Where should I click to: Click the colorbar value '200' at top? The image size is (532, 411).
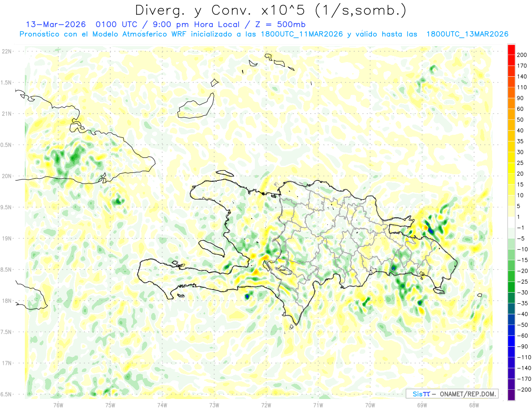pyautogui.click(x=522, y=55)
